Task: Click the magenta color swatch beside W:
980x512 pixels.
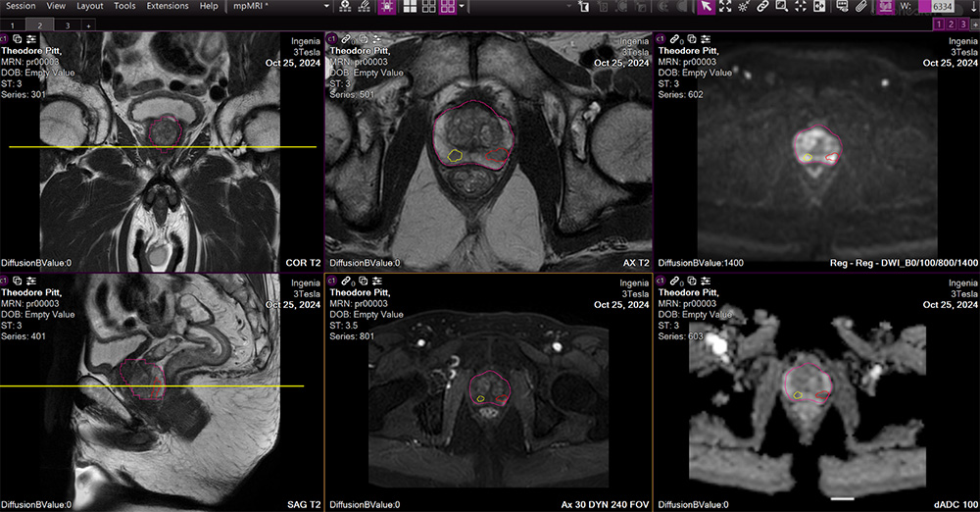Action: click(x=923, y=6)
